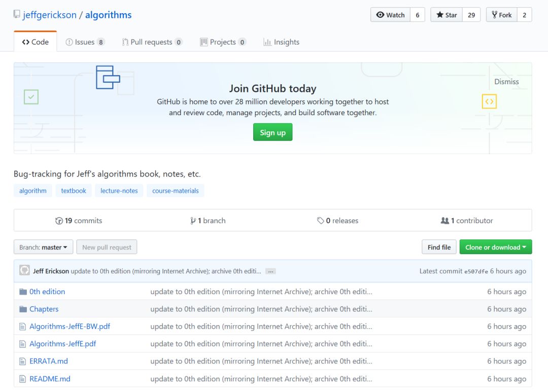The image size is (548, 392).
Task: Click latest commit hash e507dfe
Action: coord(475,271)
